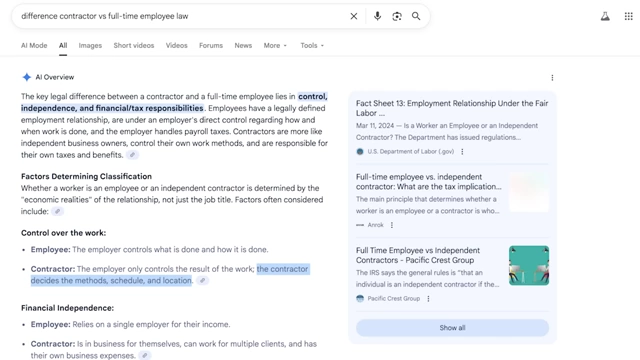The image size is (640, 360).
Task: Open Pacific Crest Group article thumbnail
Action: coord(529,265)
